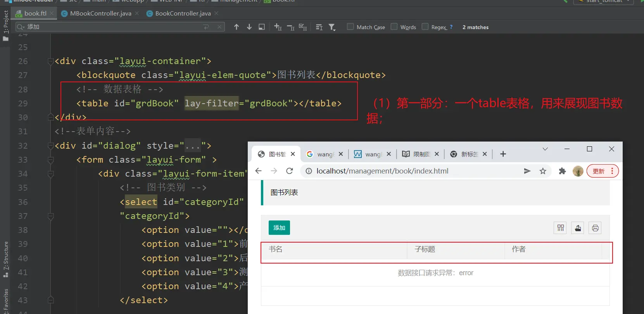Reload the localhost browser page
This screenshot has height=314, width=644.
point(289,171)
